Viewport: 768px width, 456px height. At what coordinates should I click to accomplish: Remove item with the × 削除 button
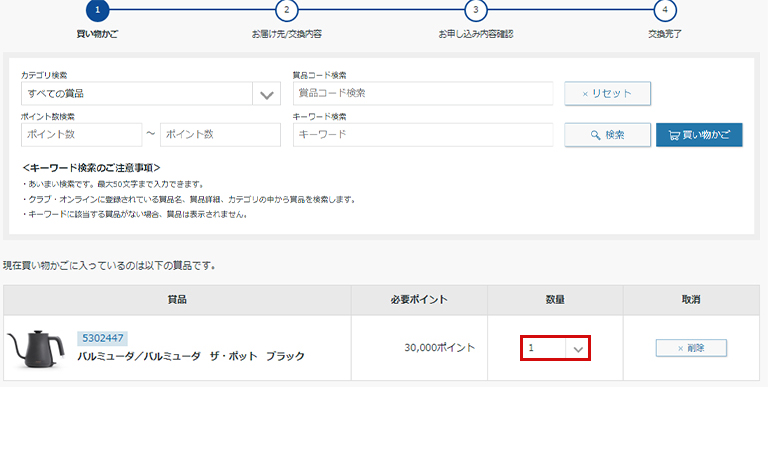691,348
